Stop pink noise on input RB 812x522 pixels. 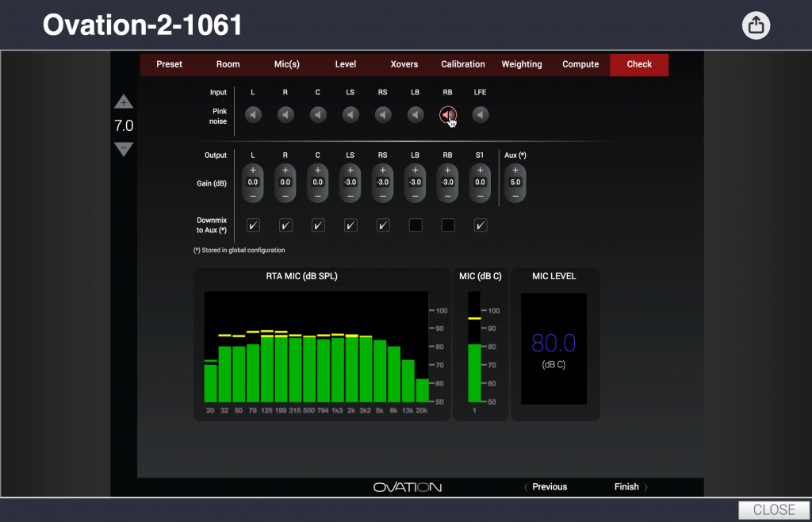point(448,114)
